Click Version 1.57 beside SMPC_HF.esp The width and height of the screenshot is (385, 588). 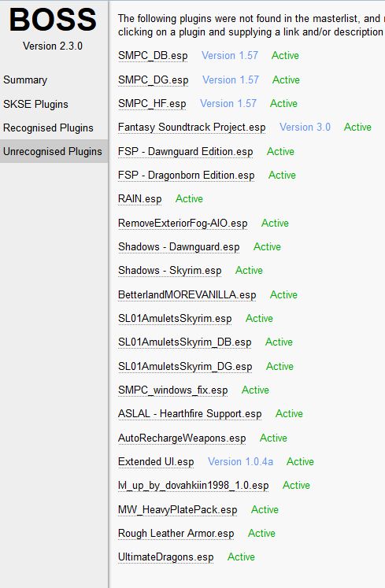click(x=228, y=103)
